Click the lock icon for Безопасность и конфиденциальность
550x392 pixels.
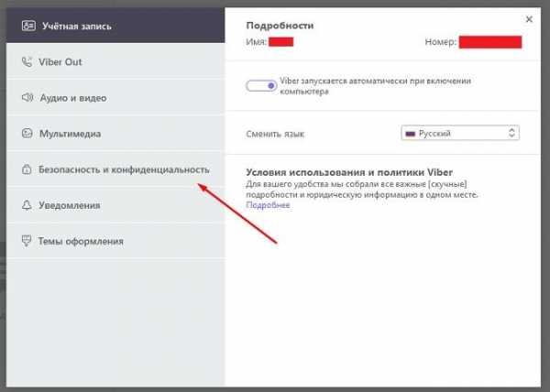[27, 169]
